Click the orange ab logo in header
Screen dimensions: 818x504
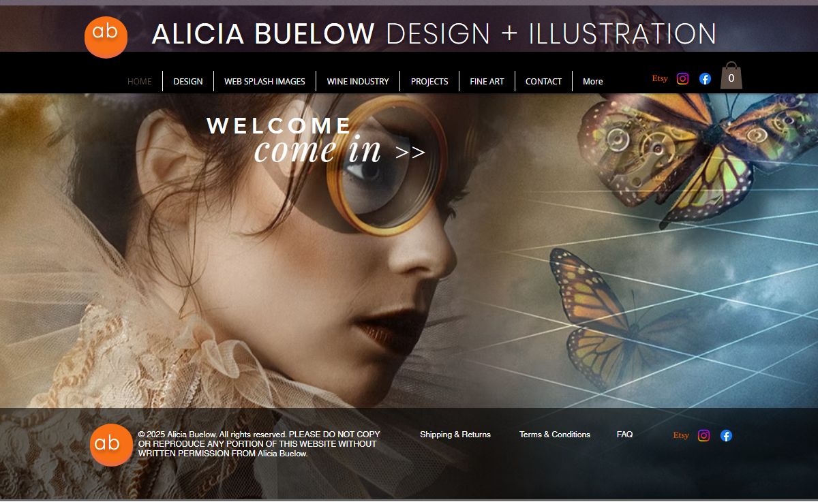[106, 37]
